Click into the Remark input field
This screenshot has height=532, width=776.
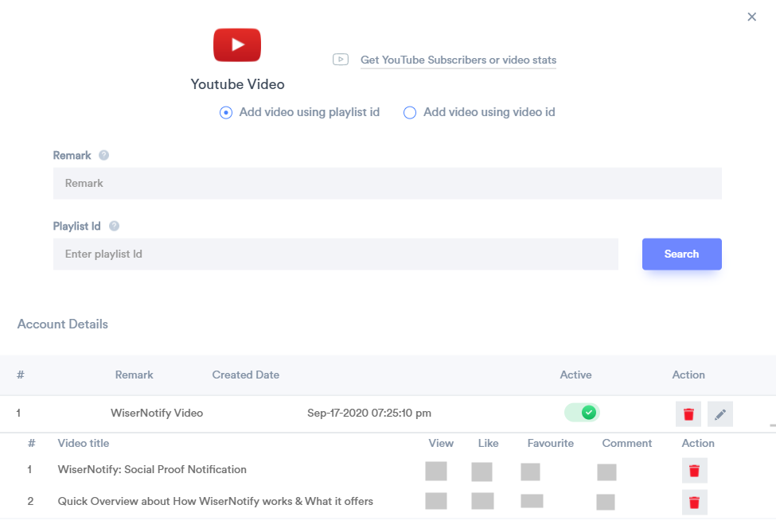(387, 183)
